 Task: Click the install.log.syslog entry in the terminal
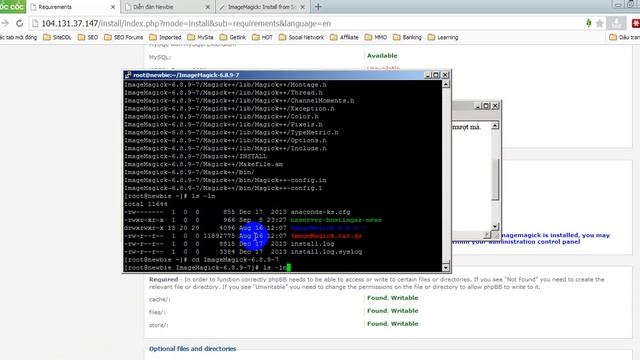pyautogui.click(x=326, y=252)
